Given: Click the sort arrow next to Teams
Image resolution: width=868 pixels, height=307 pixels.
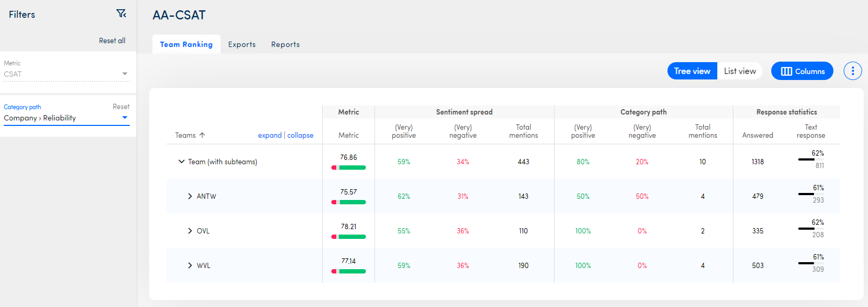Looking at the screenshot, I should (202, 135).
